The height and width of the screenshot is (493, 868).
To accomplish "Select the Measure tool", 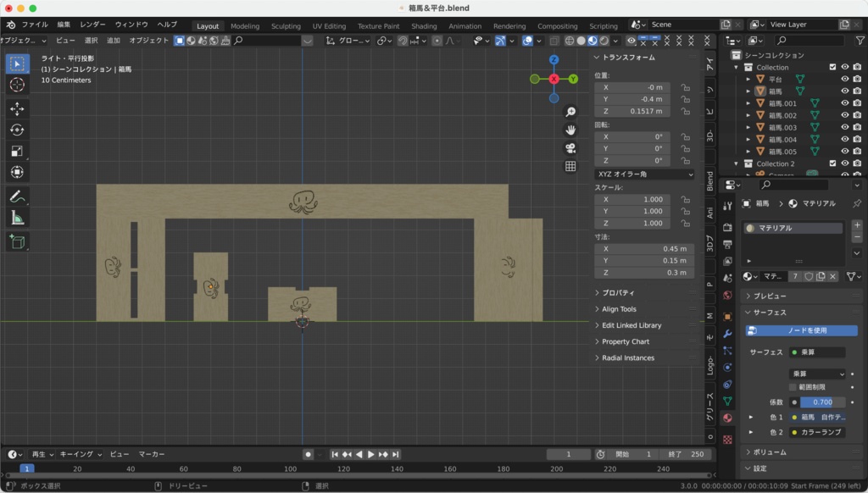I will pos(18,218).
